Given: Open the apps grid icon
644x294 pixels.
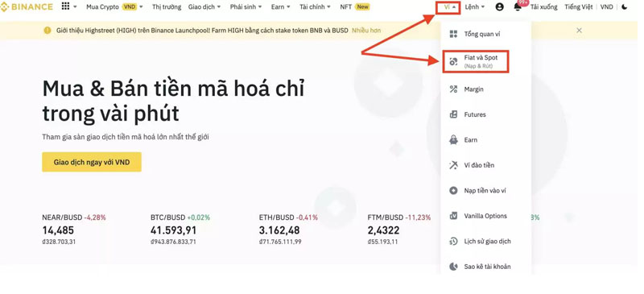Looking at the screenshot, I should tap(65, 6).
